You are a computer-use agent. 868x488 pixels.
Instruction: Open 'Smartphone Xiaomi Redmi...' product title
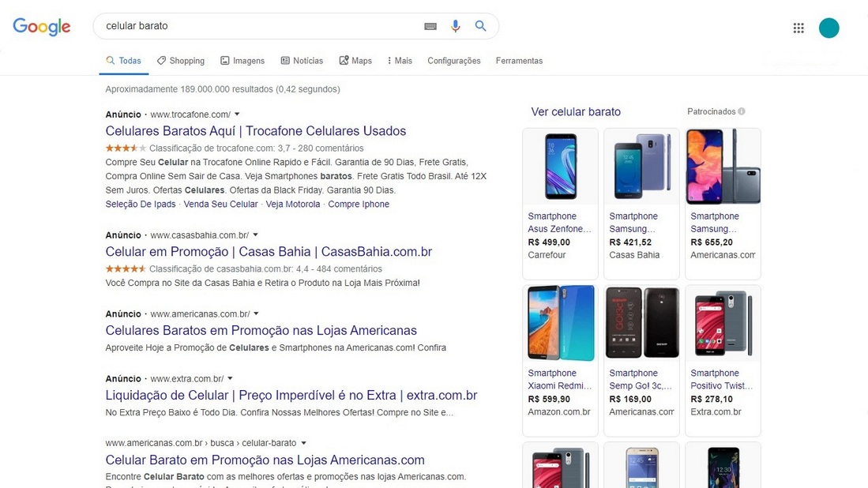(x=560, y=380)
